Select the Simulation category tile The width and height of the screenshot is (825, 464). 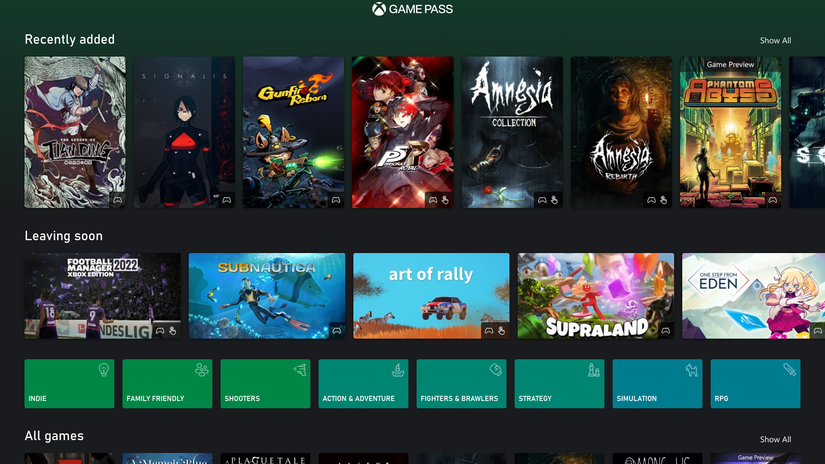657,384
